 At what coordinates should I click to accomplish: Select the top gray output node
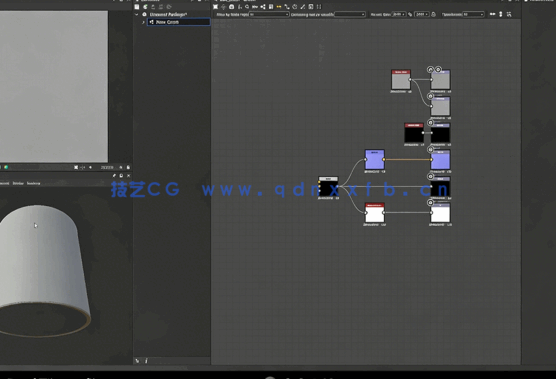pos(441,79)
